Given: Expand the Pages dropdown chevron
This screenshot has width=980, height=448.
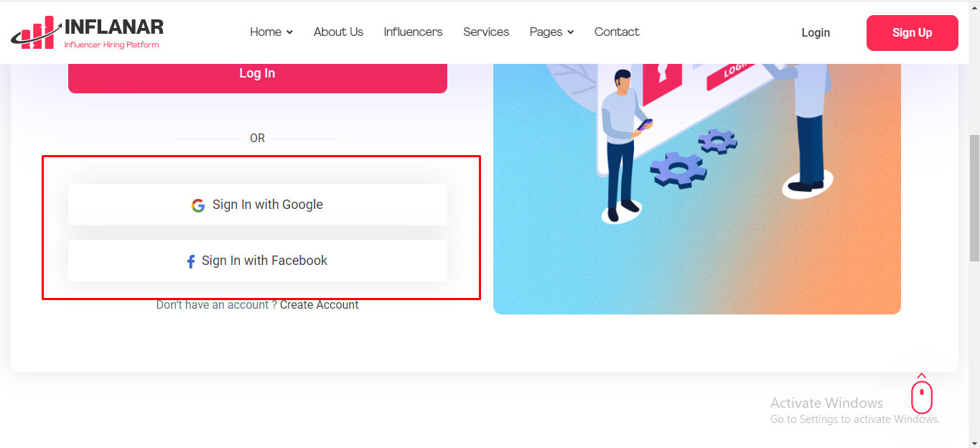Looking at the screenshot, I should coord(570,32).
